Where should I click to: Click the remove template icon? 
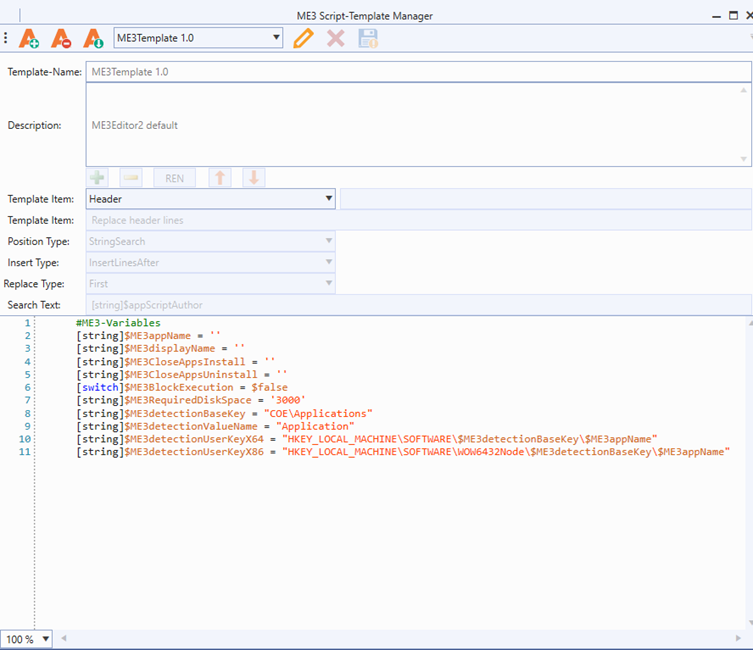(61, 38)
